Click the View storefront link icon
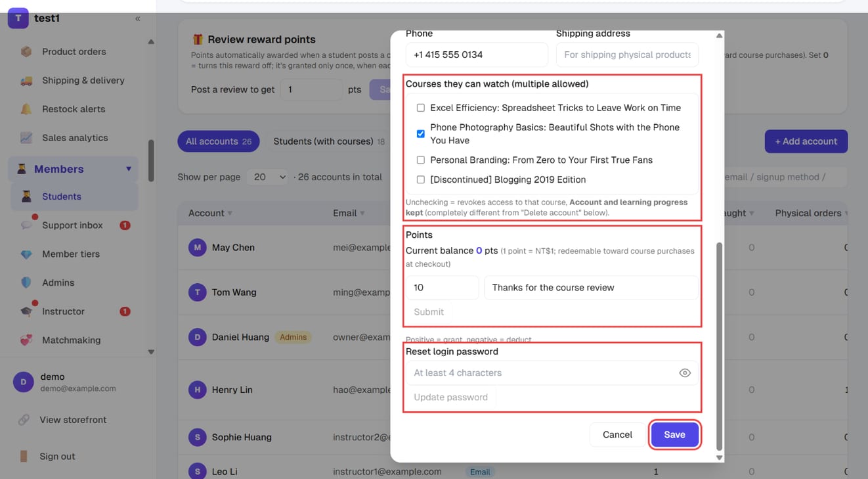 (24, 420)
